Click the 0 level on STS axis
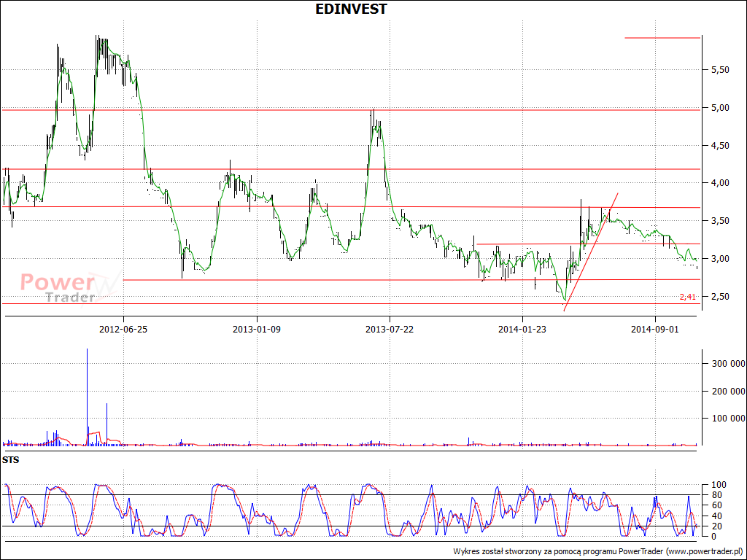Image resolution: width=747 pixels, height=560 pixels. [713, 536]
